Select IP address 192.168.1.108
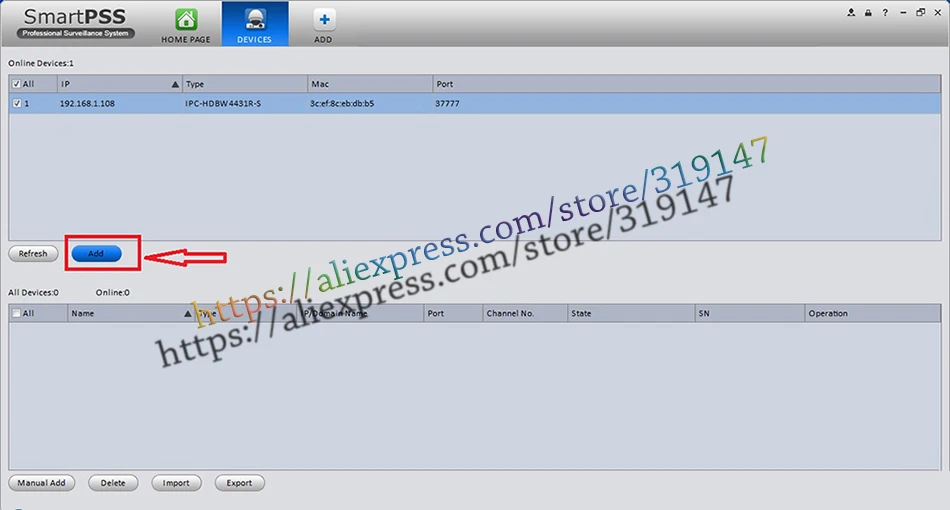Viewport: 950px width, 510px height. click(x=87, y=104)
